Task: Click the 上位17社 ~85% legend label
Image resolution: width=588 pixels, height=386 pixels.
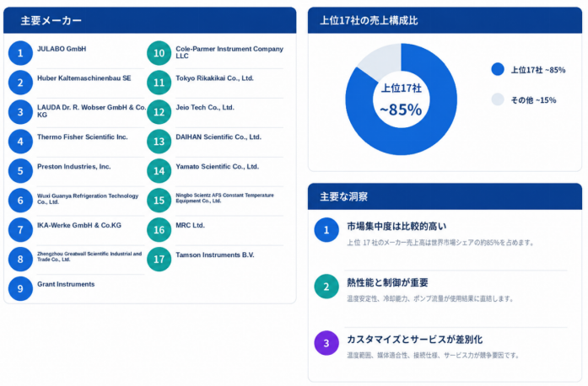Action: pos(538,70)
